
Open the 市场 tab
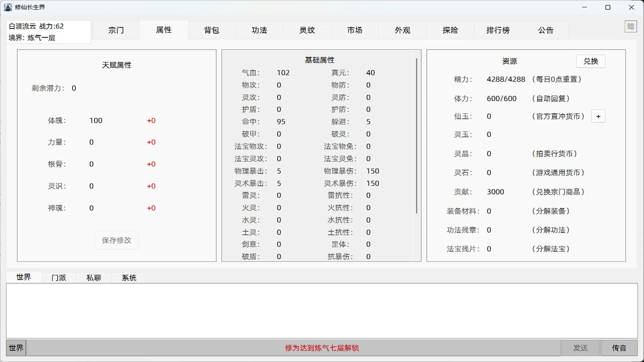355,30
